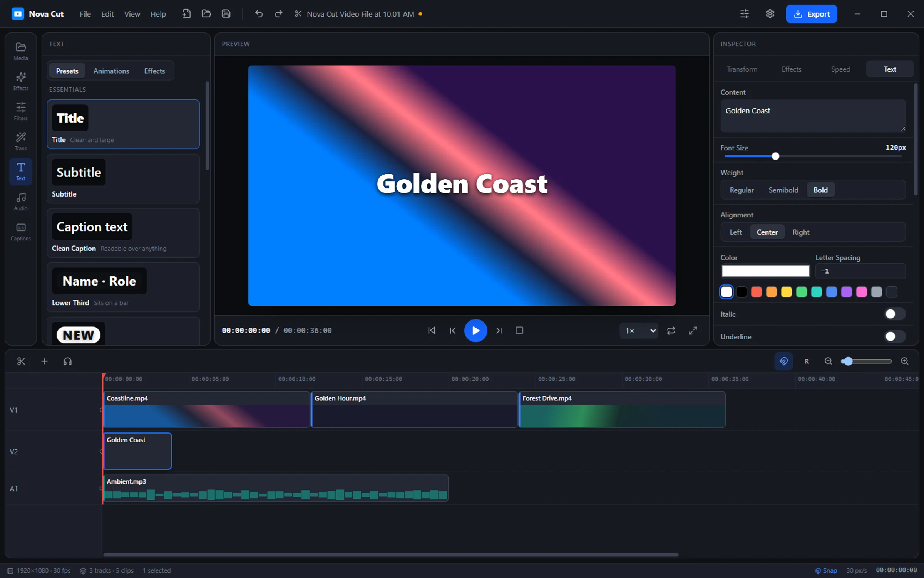Toggle the Underline switch
The image size is (924, 578).
point(895,336)
